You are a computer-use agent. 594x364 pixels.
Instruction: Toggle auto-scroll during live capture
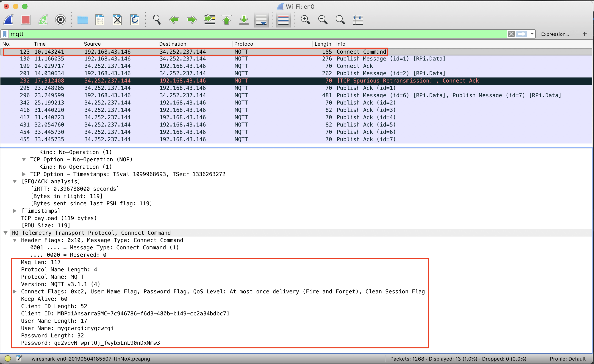261,19
